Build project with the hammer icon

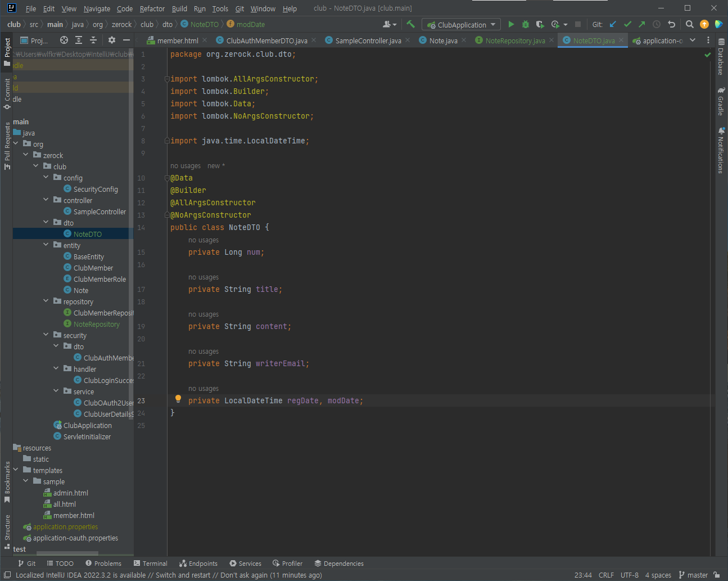(410, 24)
